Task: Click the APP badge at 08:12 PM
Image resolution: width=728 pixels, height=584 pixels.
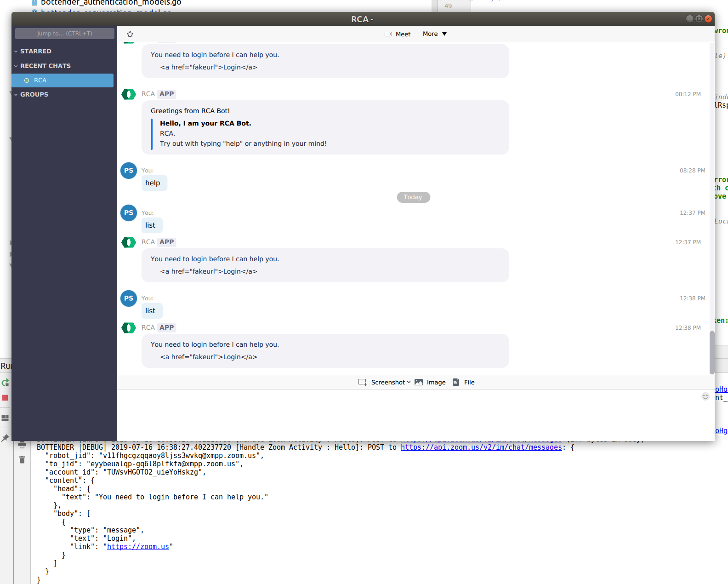Action: point(167,94)
